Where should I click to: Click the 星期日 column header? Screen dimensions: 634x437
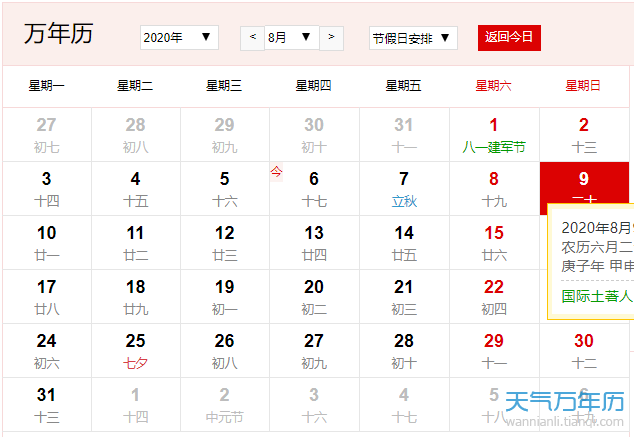[x=583, y=86]
